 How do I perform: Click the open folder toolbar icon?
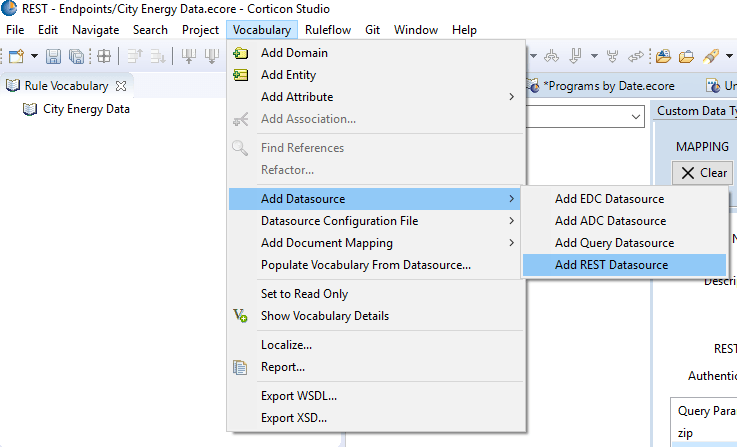(x=686, y=56)
